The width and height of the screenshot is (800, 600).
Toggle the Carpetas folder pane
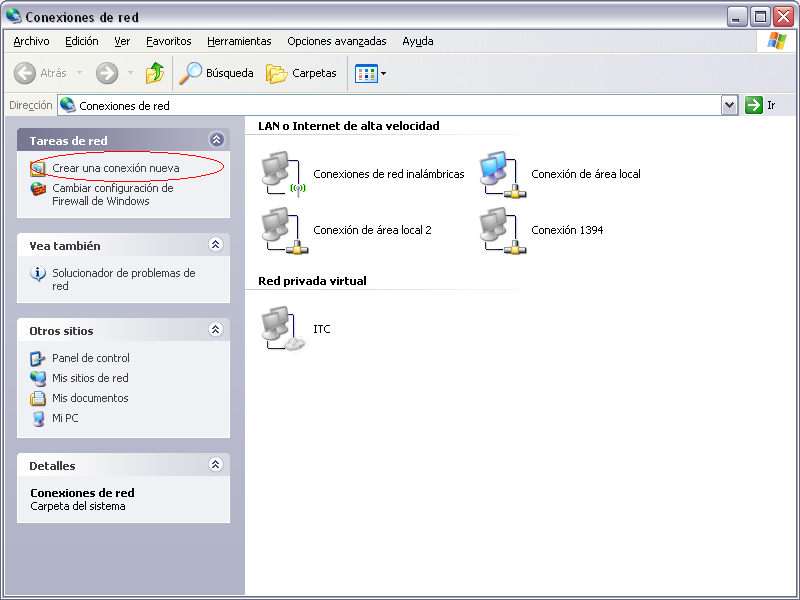tap(301, 73)
